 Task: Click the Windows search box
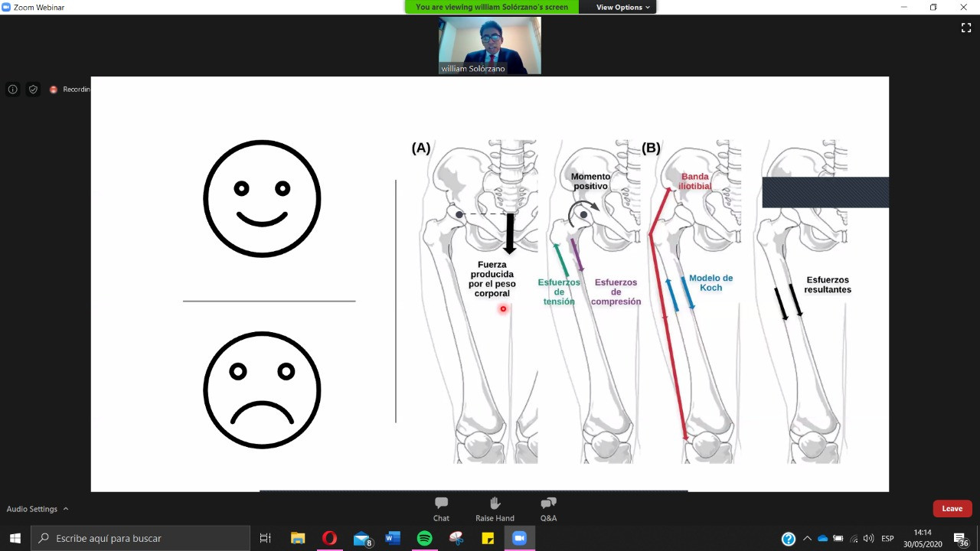pyautogui.click(x=141, y=538)
